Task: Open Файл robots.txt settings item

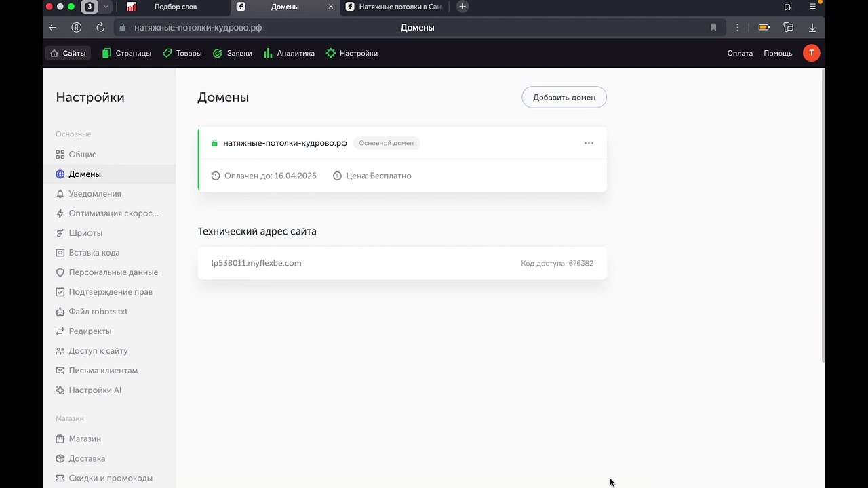Action: click(98, 312)
